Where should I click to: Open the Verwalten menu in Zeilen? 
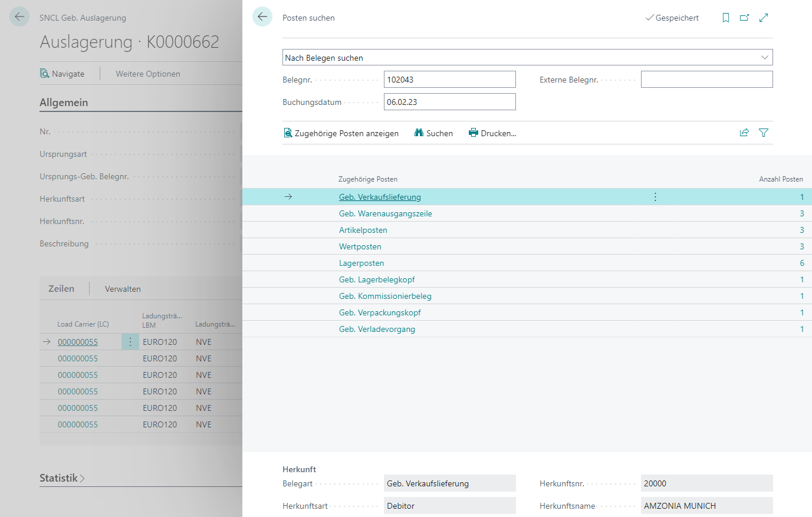click(123, 289)
